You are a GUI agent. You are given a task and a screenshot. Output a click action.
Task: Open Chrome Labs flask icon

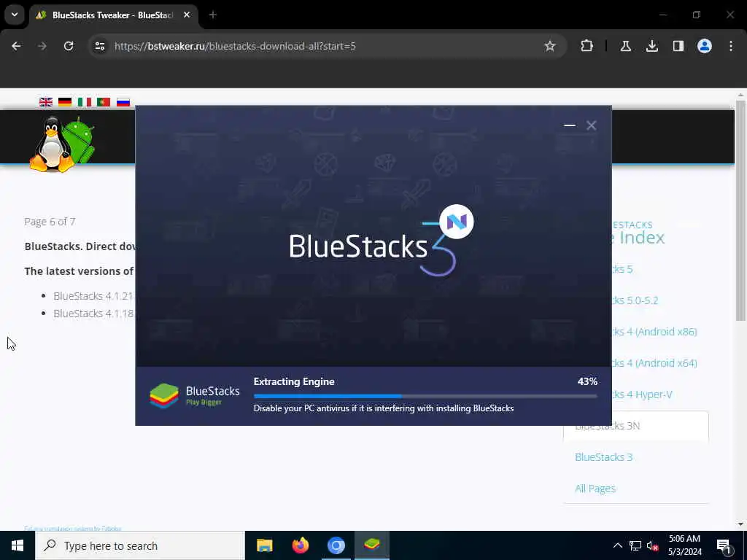click(625, 46)
